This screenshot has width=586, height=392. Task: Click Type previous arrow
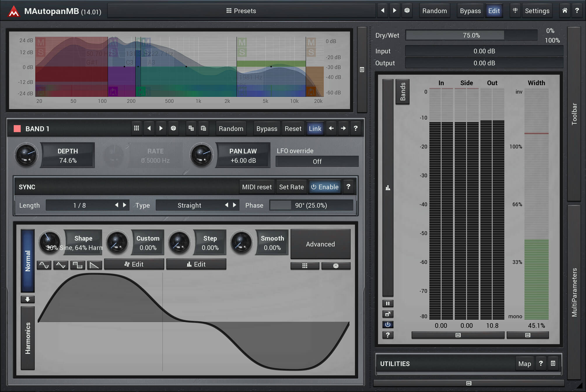[x=227, y=205]
